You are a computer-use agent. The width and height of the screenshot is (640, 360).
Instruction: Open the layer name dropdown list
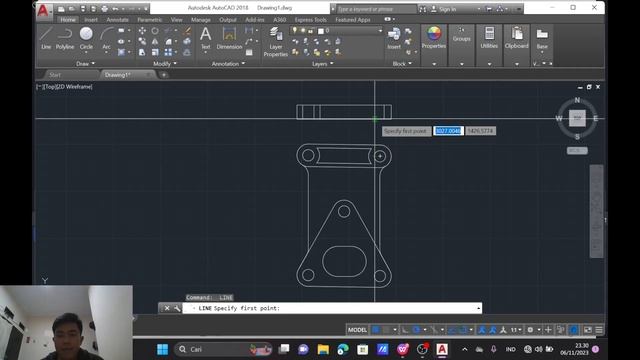point(380,31)
